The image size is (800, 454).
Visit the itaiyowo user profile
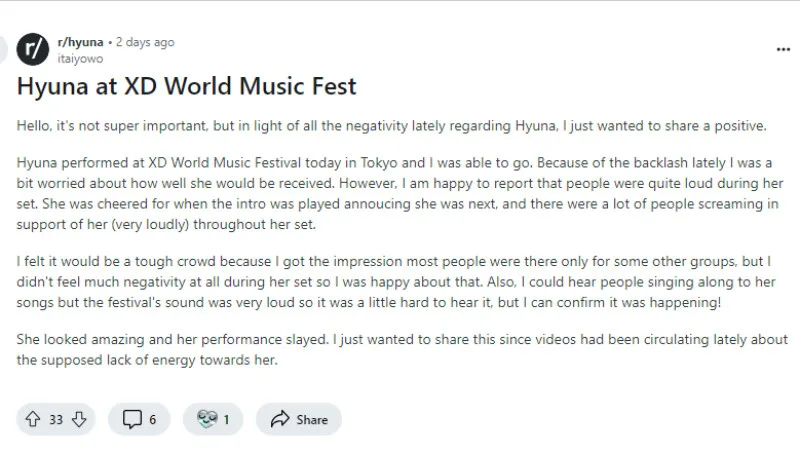[79, 58]
